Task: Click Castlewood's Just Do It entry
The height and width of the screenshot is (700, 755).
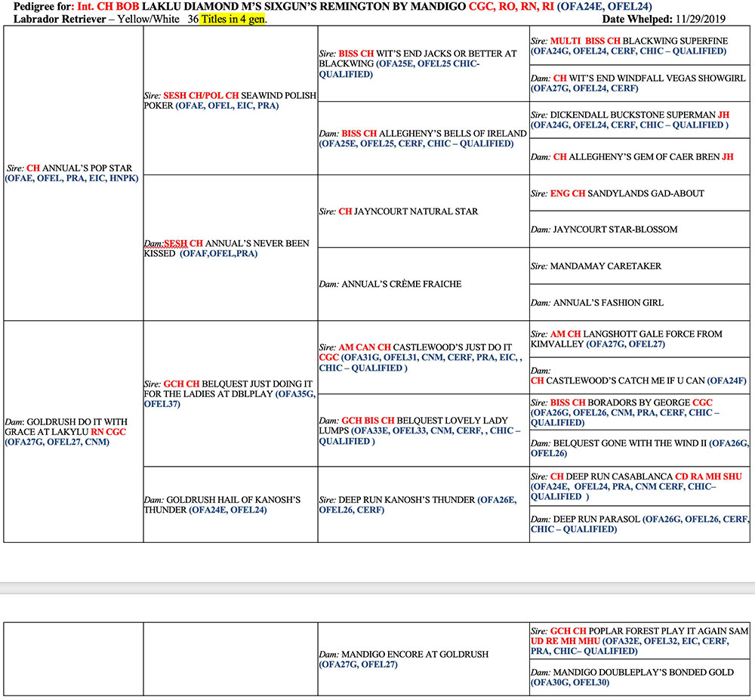Action: [422, 357]
